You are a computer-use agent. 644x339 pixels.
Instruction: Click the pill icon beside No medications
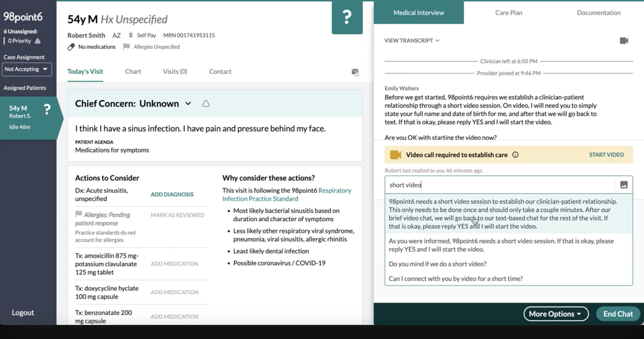(x=71, y=47)
